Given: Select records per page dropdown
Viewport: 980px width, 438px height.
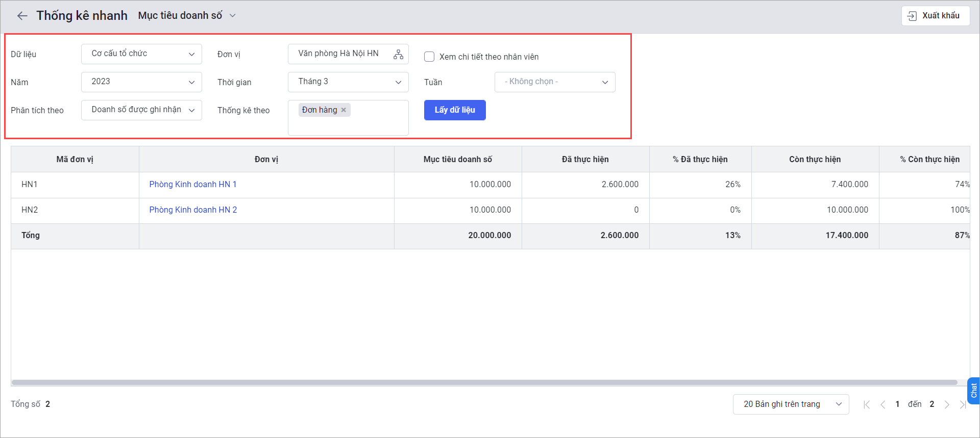Looking at the screenshot, I should pos(791,404).
